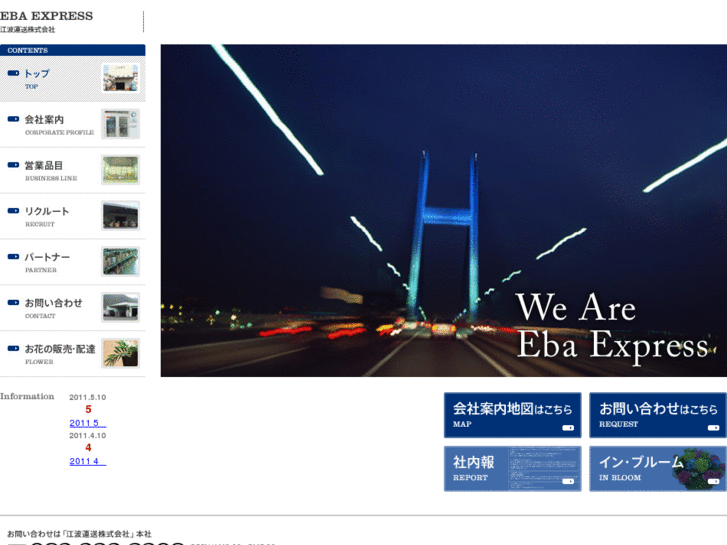The width and height of the screenshot is (727, 545).
Task: Click the red 5 news entry
Action: pos(89,410)
